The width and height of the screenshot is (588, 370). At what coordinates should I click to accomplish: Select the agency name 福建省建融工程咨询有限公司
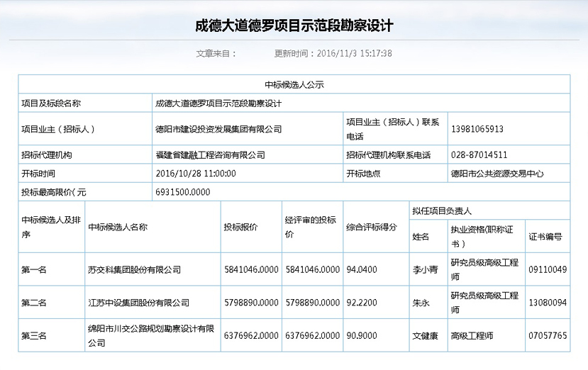[x=209, y=155]
